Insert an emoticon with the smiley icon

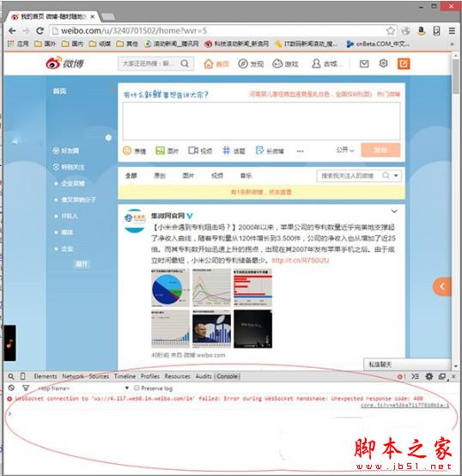[127, 150]
